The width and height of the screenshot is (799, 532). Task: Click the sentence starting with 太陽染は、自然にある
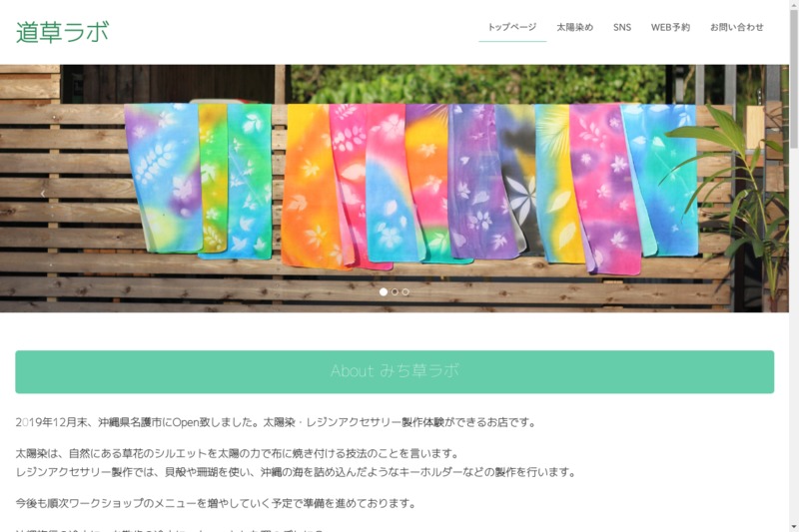238,453
